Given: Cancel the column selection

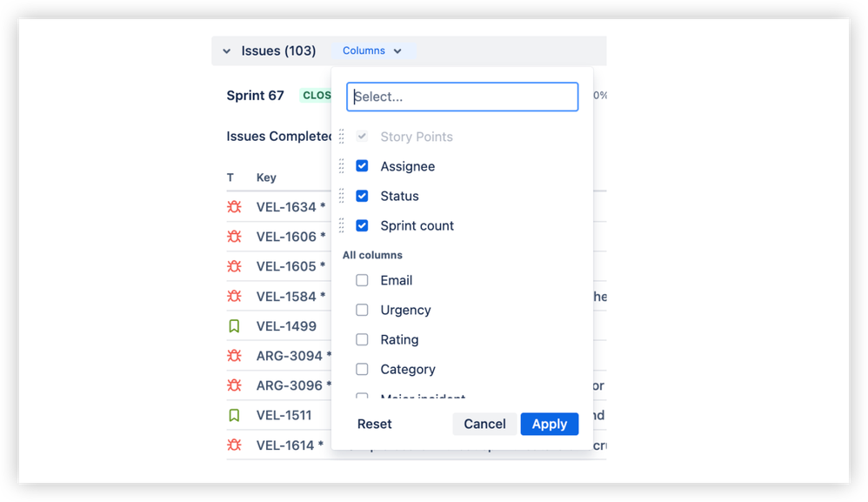Looking at the screenshot, I should (x=484, y=424).
